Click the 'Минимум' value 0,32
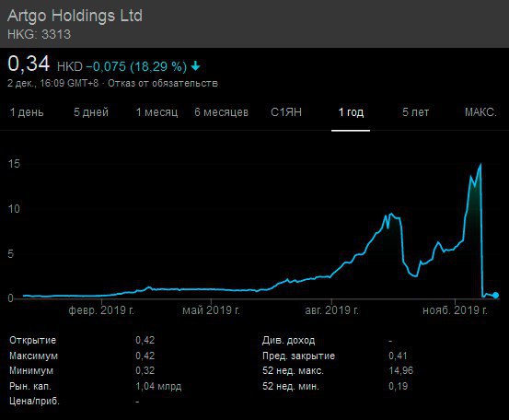 145,370
